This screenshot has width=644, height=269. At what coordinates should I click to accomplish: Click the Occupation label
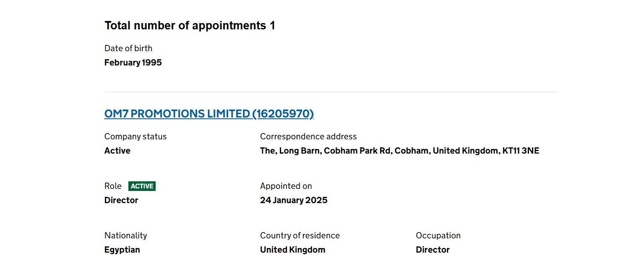point(438,235)
